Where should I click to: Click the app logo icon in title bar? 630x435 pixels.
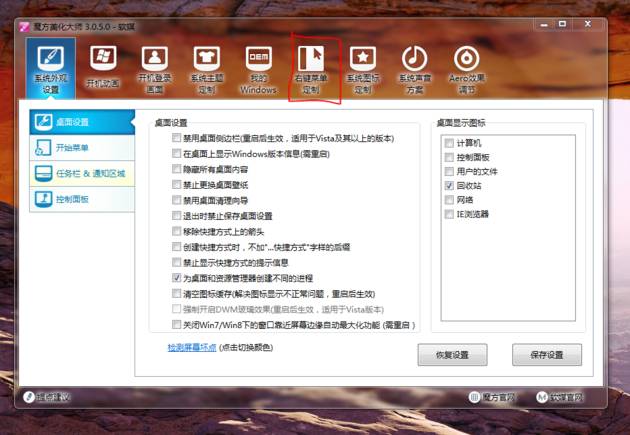coord(24,27)
